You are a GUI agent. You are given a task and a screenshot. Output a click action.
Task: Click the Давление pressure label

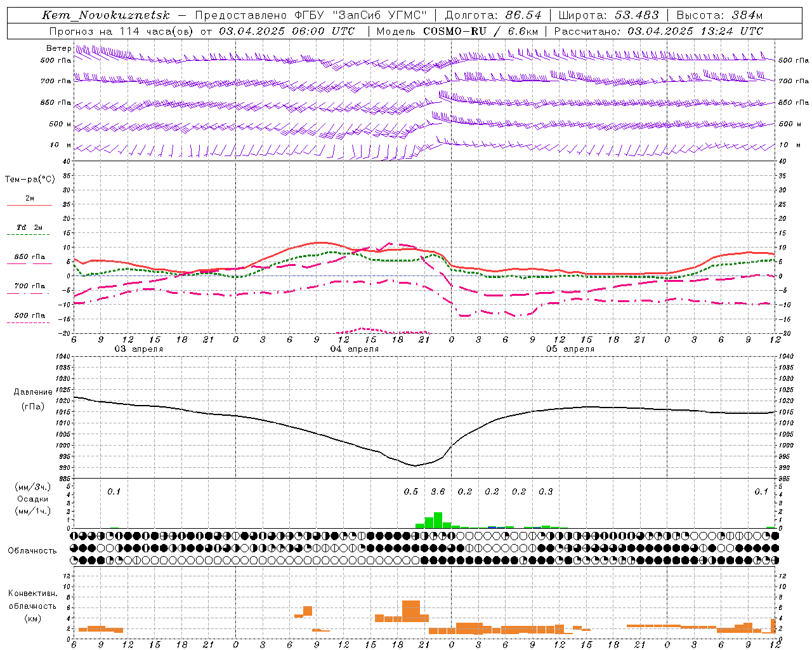[x=33, y=392]
